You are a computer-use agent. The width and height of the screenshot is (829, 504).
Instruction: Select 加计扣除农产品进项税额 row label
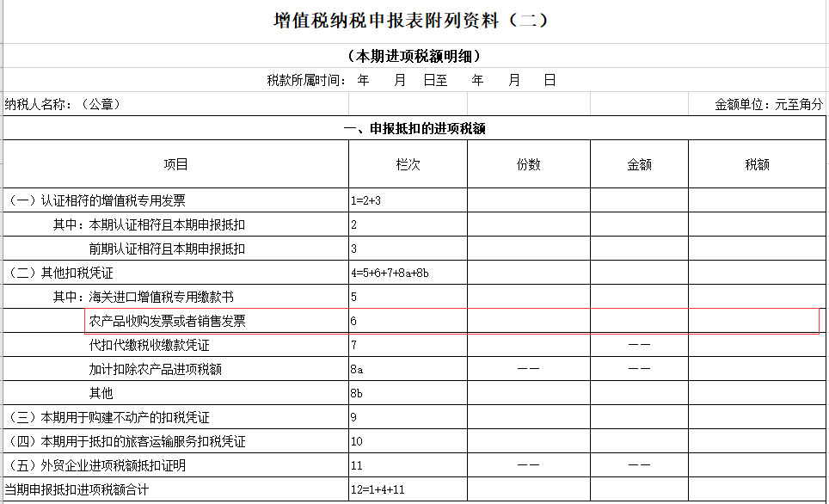155,369
